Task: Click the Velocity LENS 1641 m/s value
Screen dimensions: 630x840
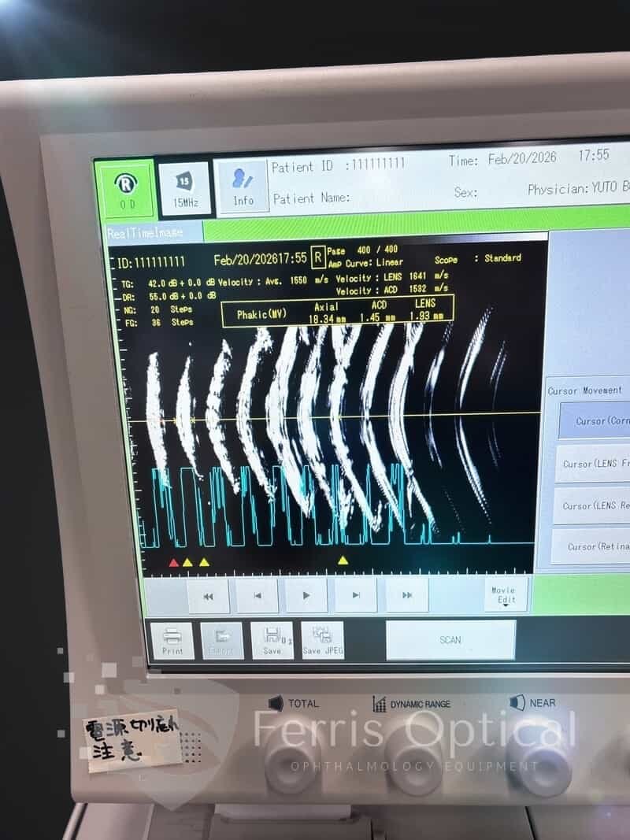Action: (391, 277)
